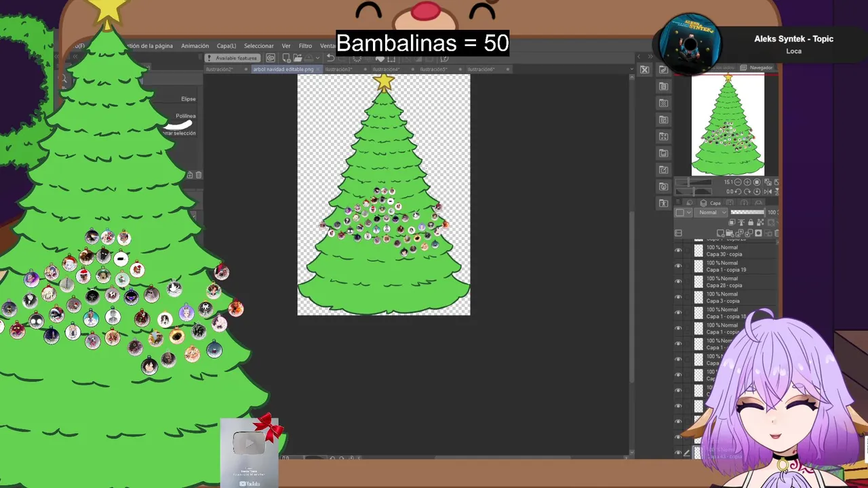Toggle the Lock layer padlock icon

[x=751, y=222]
